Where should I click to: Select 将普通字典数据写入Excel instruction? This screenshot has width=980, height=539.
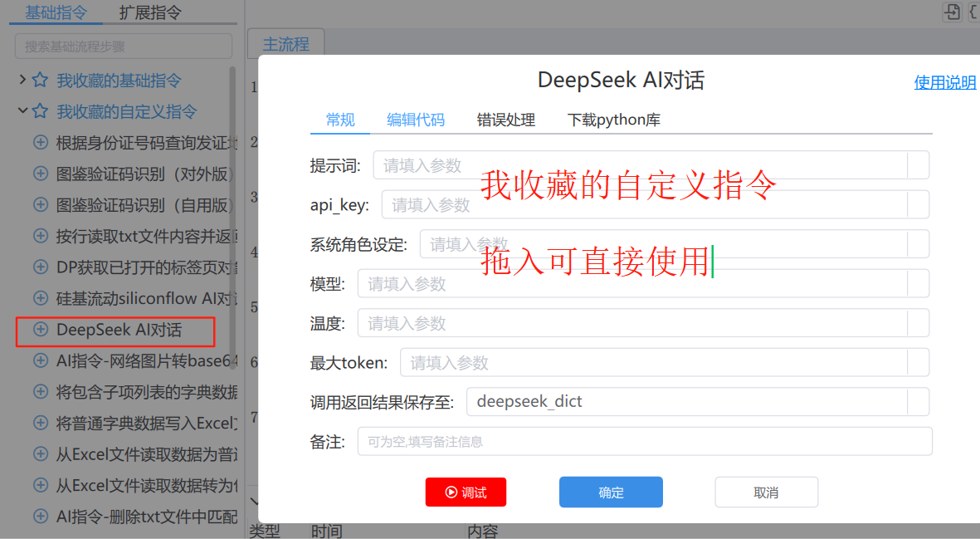146,424
